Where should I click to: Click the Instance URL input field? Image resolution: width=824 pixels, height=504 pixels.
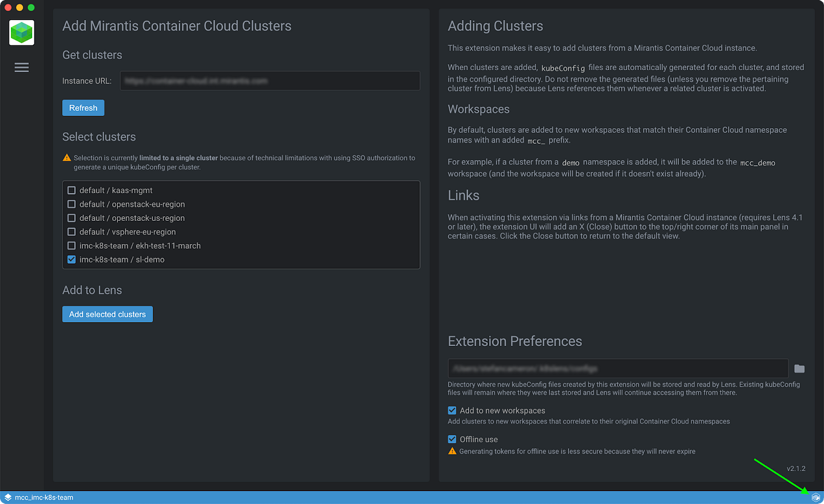click(x=269, y=81)
